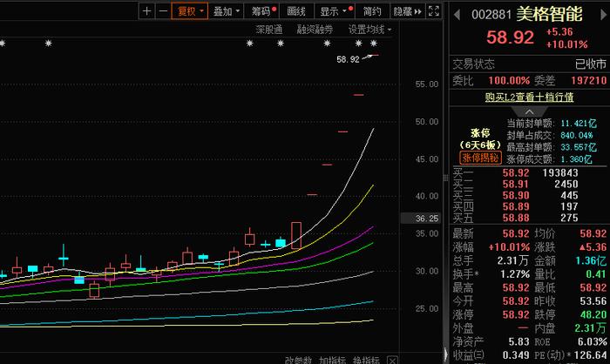Click the 总手 2.31万 value
Image resolution: width=610 pixels, height=364 pixels.
point(513,260)
